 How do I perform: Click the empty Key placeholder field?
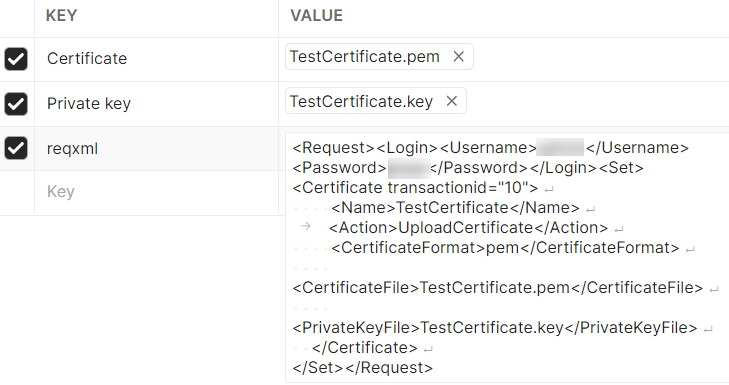point(156,192)
